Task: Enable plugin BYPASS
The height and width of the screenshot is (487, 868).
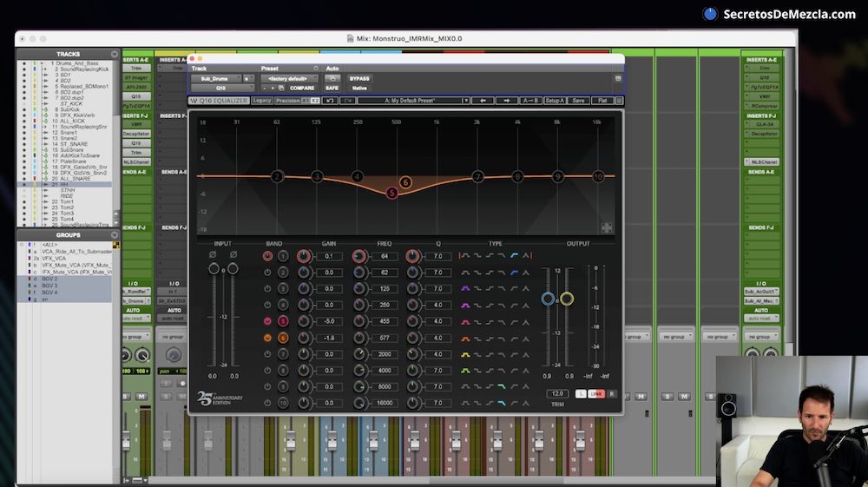Action: pyautogui.click(x=359, y=79)
